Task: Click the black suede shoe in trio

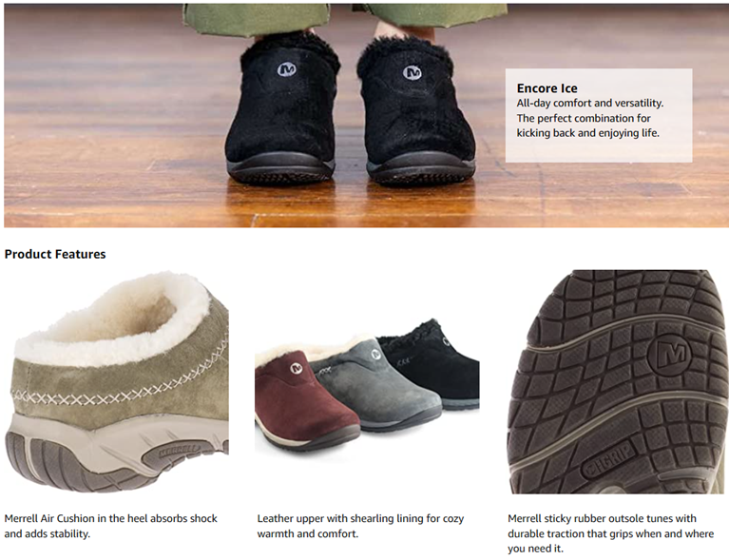Action: (432, 366)
